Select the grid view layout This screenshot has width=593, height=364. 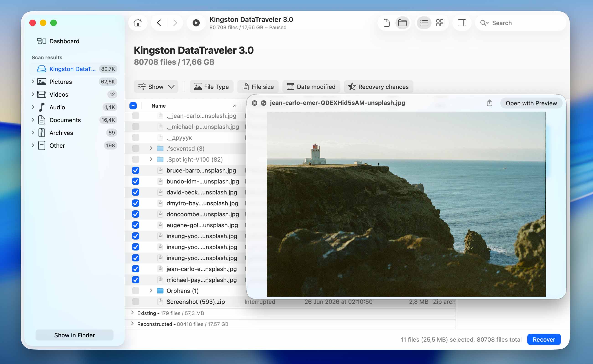[x=440, y=23]
